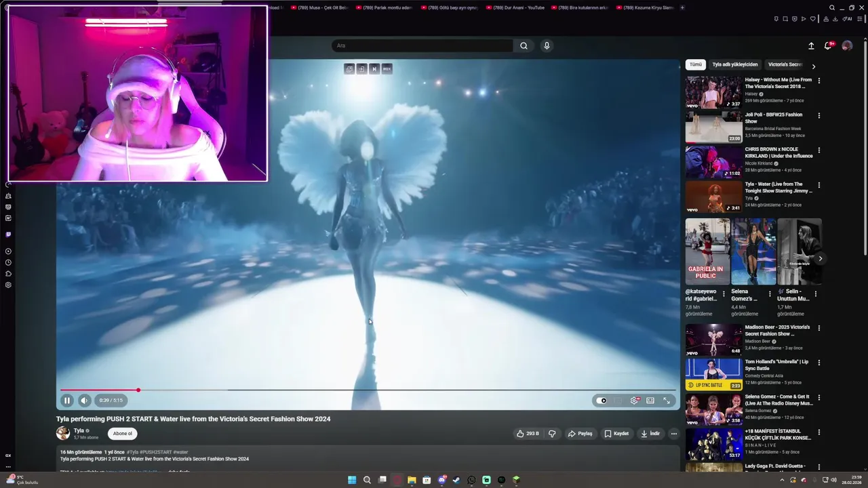Screen dimensions: 868x488
Task: Open the notifications bell
Action: coord(828,45)
